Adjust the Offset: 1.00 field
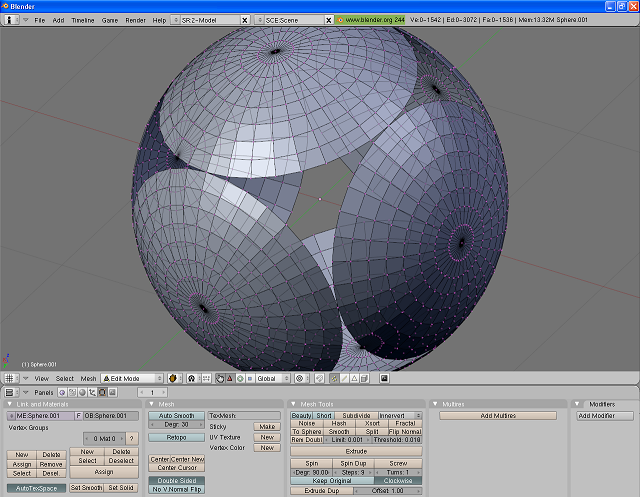The height and width of the screenshot is (497, 640). click(x=388, y=490)
